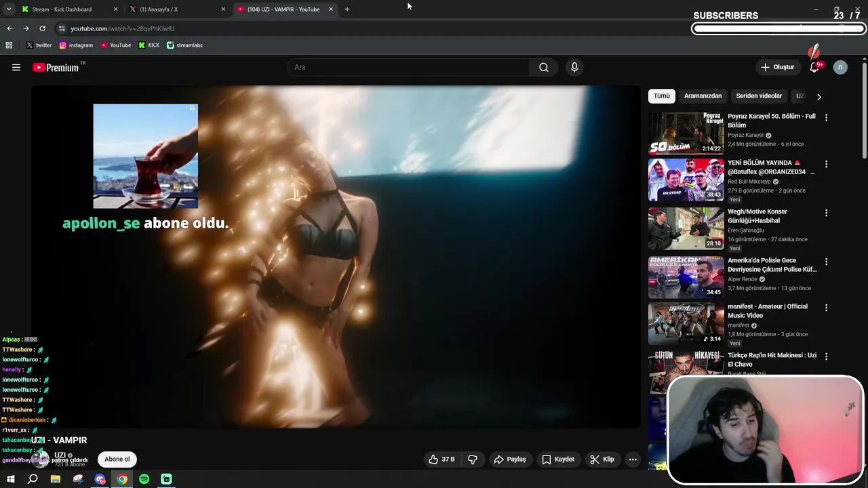Open a new browser tab
Image resolution: width=868 pixels, height=488 pixels.
(347, 9)
